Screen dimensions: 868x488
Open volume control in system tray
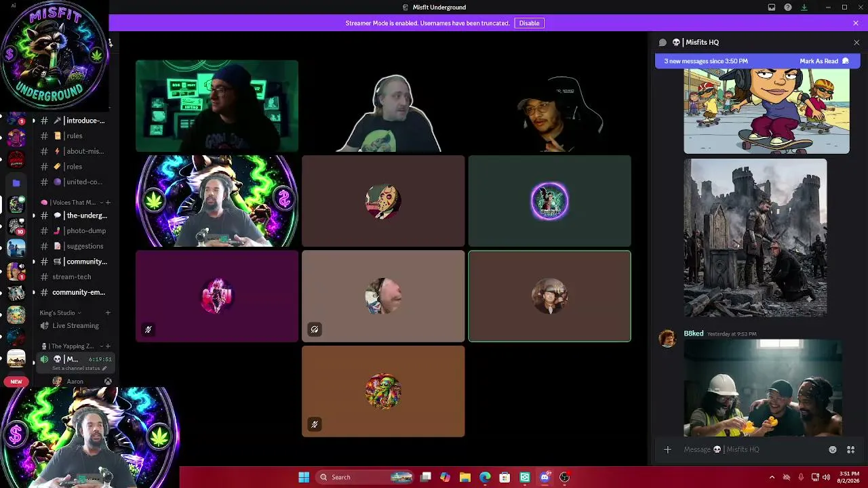pos(826,477)
